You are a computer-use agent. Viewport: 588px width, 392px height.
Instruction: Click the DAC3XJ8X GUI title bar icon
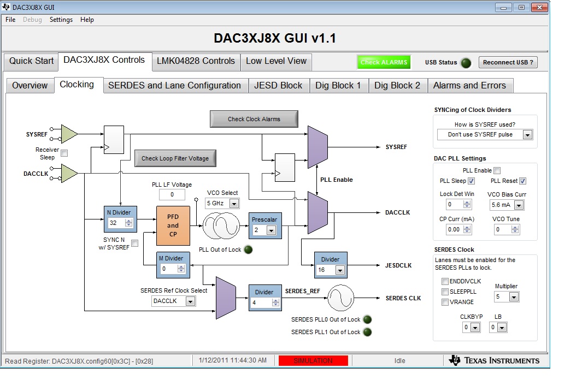point(6,7)
